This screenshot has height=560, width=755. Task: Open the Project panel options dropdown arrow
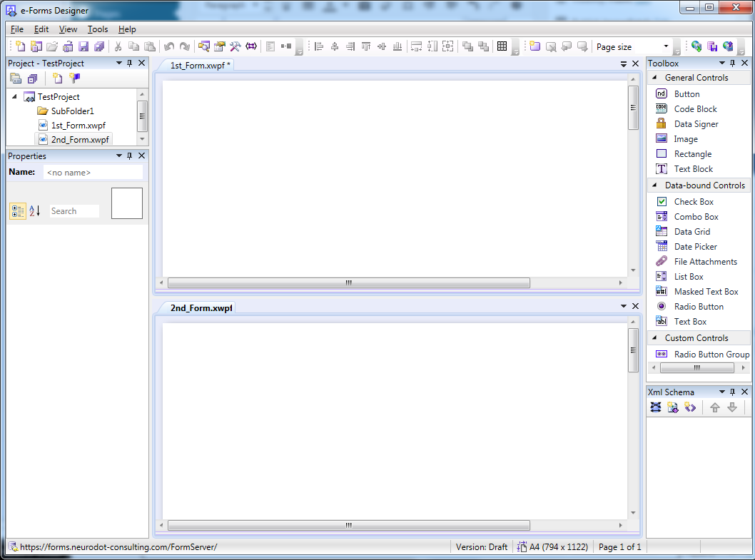coord(119,63)
